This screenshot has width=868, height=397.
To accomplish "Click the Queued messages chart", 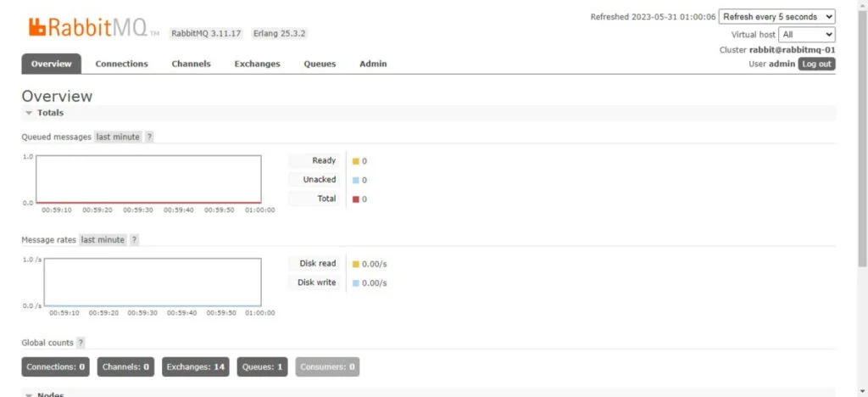I will pos(148,179).
